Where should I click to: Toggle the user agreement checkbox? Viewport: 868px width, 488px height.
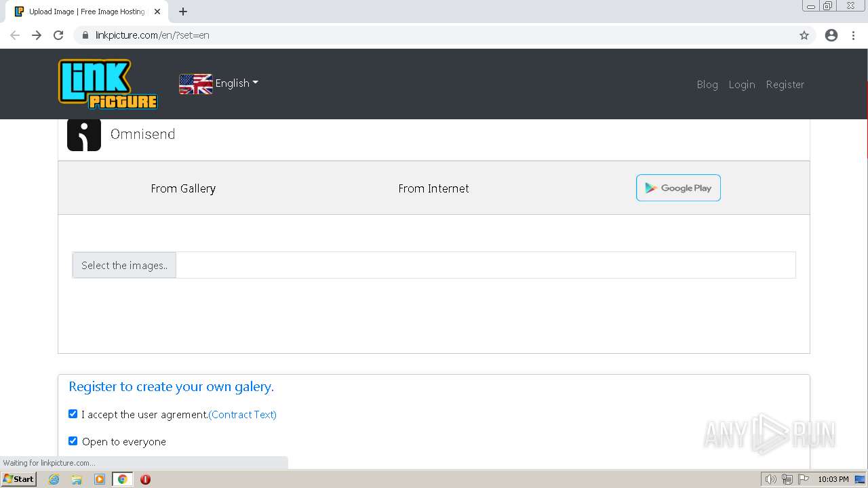click(x=73, y=413)
